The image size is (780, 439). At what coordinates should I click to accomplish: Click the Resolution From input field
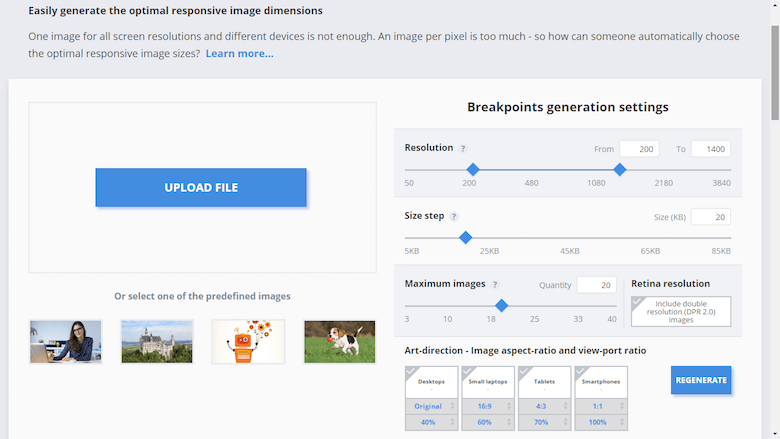[639, 149]
